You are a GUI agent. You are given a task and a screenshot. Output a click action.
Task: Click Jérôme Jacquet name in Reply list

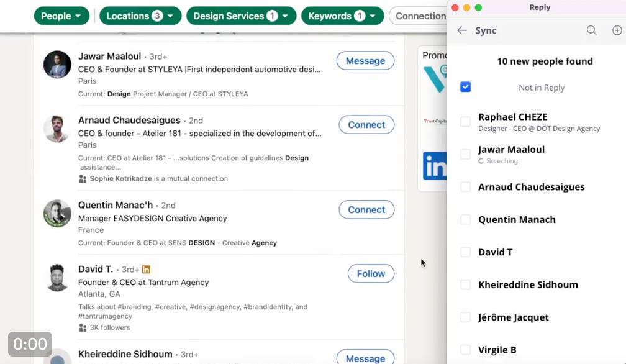[514, 317]
